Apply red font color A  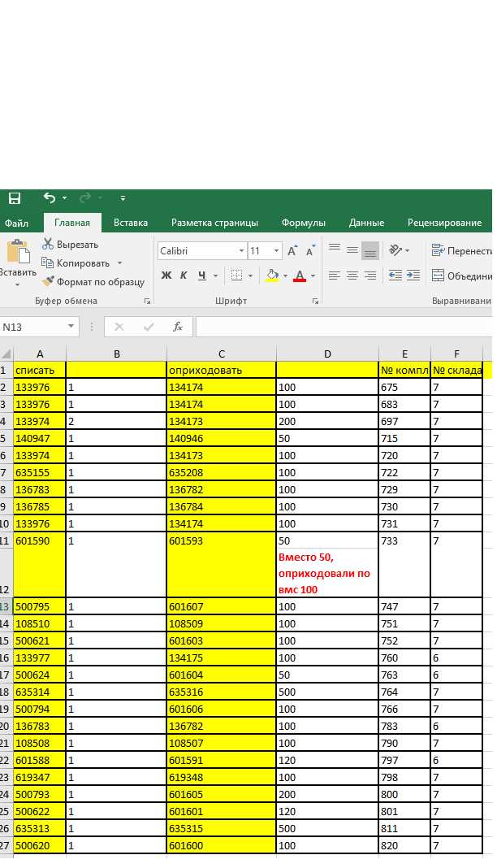[300, 276]
